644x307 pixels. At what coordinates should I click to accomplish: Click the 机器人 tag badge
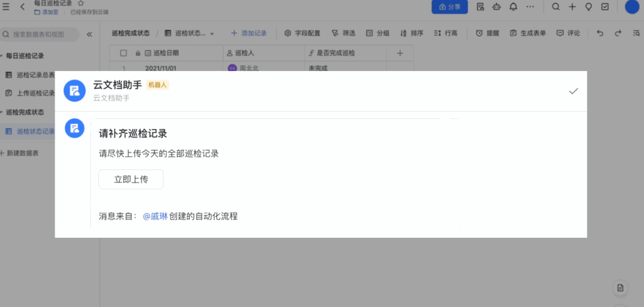[158, 85]
